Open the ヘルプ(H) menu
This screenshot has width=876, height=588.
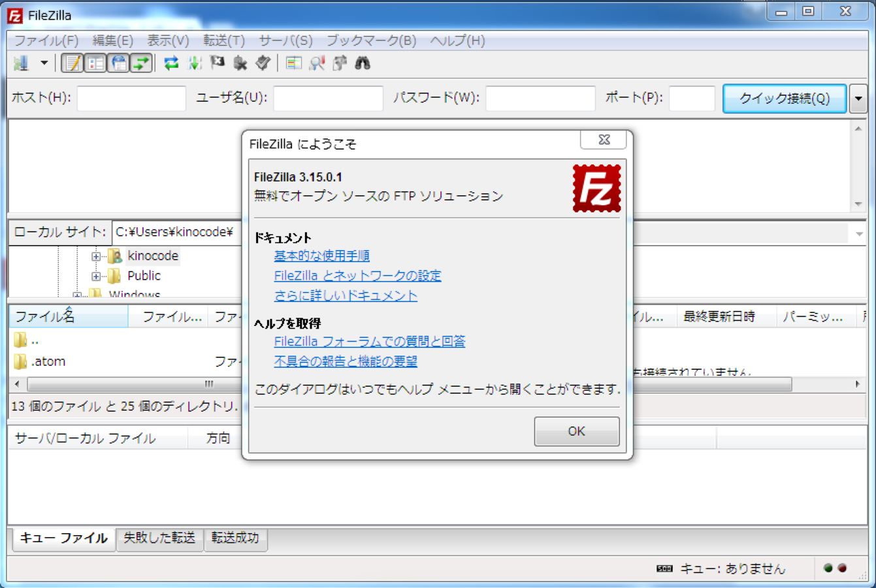click(457, 41)
